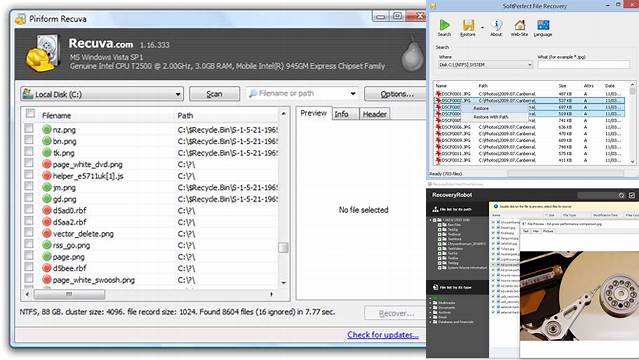Check the box for nz.png
The height and width of the screenshot is (360, 639).
29,128
